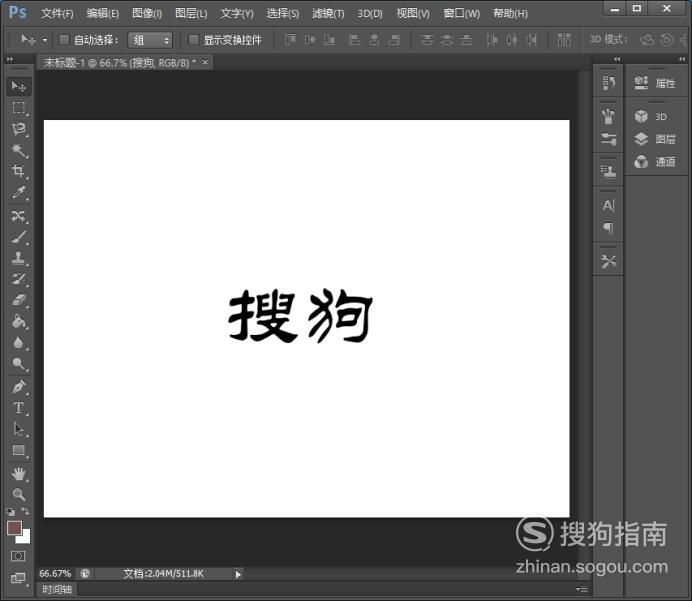Select the Hand tool
Image resolution: width=692 pixels, height=601 pixels.
click(x=19, y=474)
